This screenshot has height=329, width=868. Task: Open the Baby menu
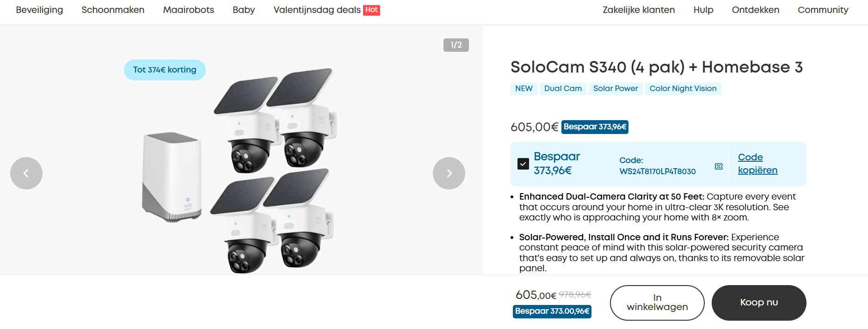click(243, 10)
